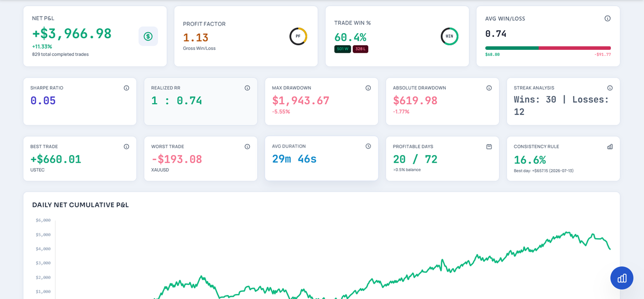This screenshot has height=299, width=644.
Task: Open the info icon for Realized RR
Action: (247, 88)
